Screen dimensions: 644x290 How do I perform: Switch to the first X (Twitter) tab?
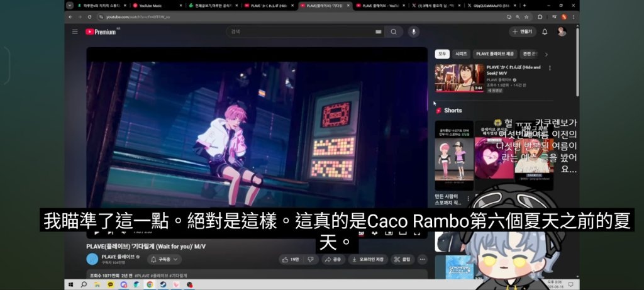coord(436,5)
